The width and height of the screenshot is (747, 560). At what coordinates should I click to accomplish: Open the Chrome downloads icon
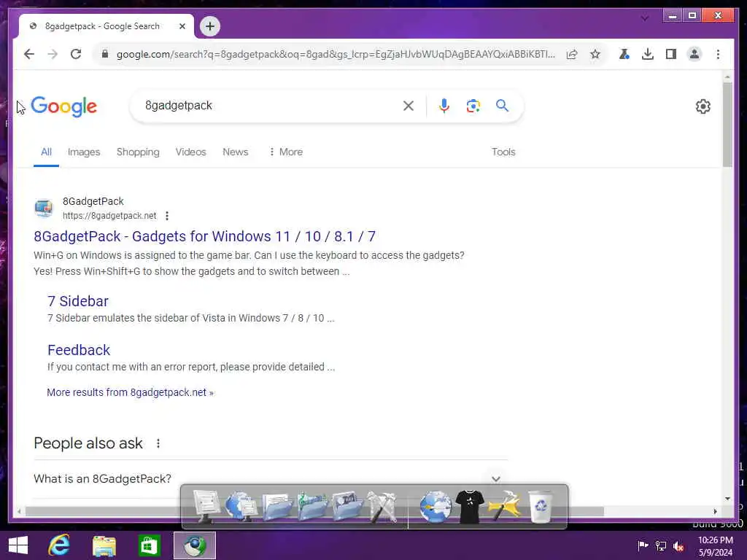(x=648, y=54)
